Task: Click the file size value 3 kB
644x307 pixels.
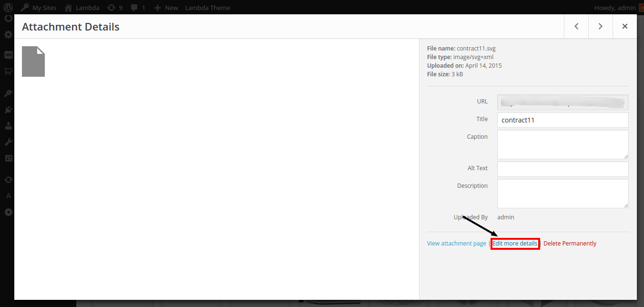Action: click(457, 74)
